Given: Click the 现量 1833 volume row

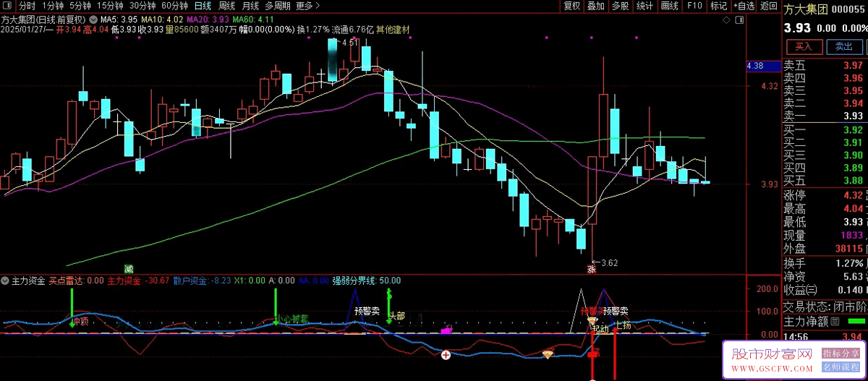Looking at the screenshot, I should tap(825, 235).
